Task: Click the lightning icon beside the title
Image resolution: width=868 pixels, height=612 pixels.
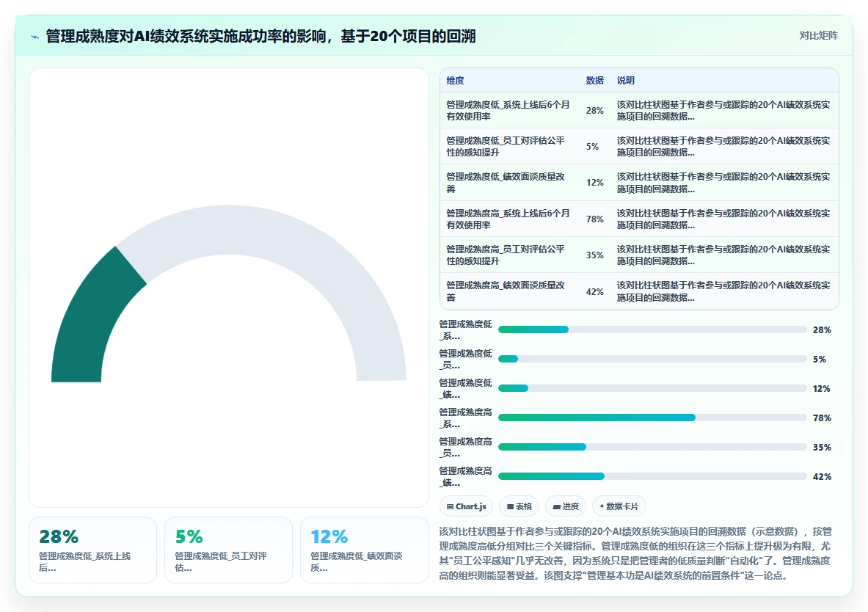Action: coord(35,37)
